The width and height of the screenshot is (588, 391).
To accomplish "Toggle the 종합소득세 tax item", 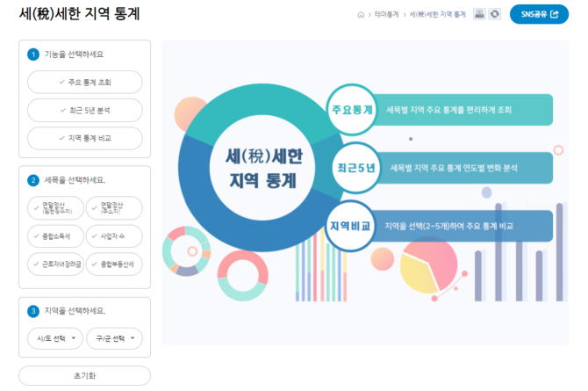I will (54, 236).
